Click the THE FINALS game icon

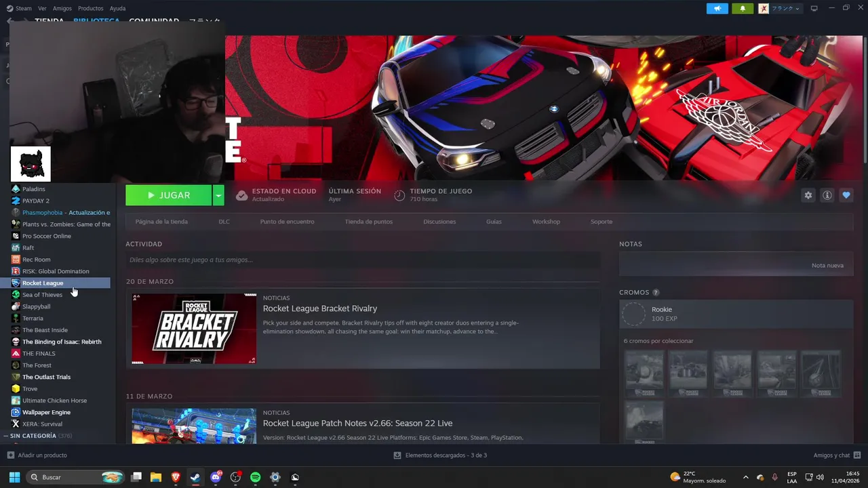[16, 353]
